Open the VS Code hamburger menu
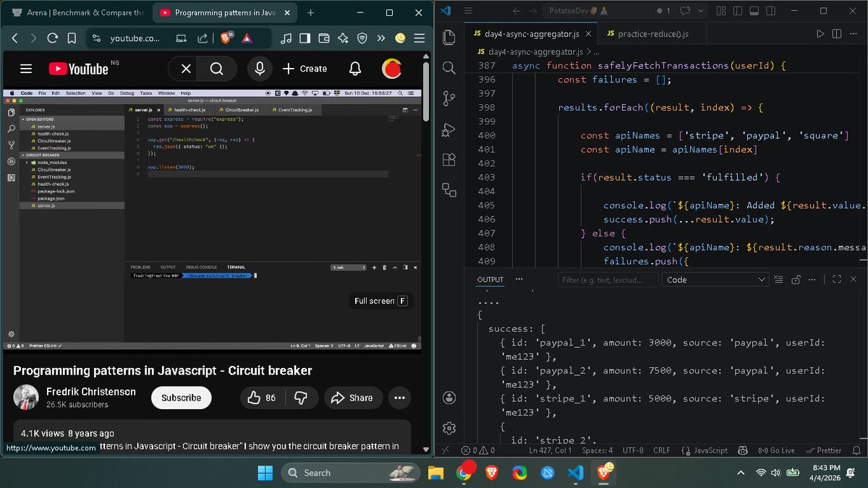 coord(467,11)
